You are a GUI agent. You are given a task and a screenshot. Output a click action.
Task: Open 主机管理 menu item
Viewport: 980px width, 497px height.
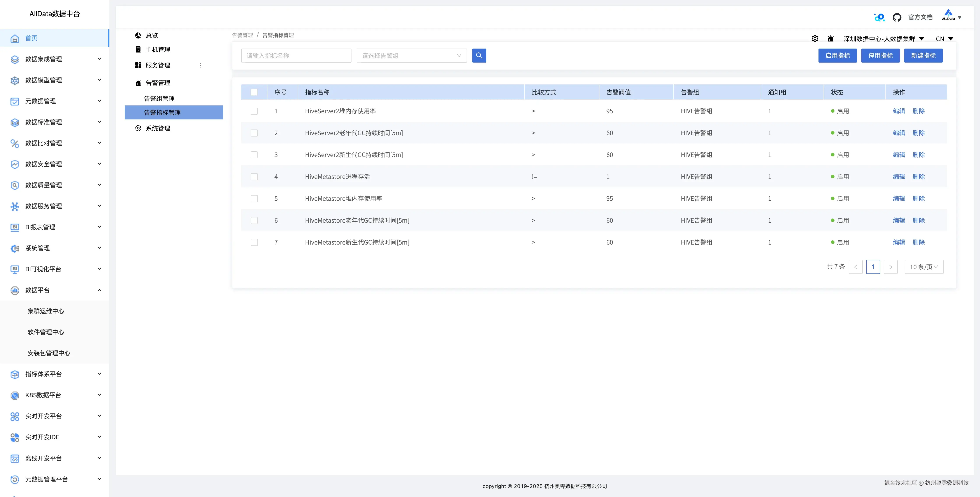(x=158, y=49)
